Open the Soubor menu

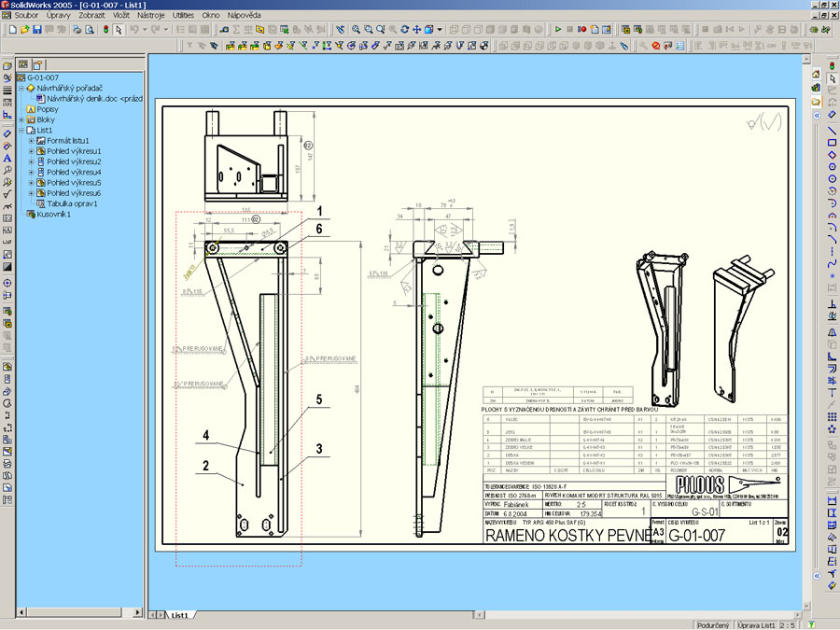pos(28,16)
